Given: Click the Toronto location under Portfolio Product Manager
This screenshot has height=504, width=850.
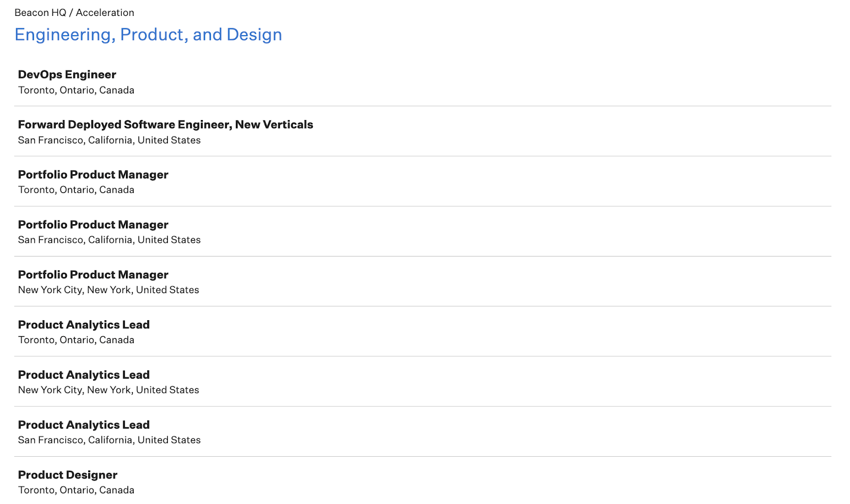Looking at the screenshot, I should [76, 190].
